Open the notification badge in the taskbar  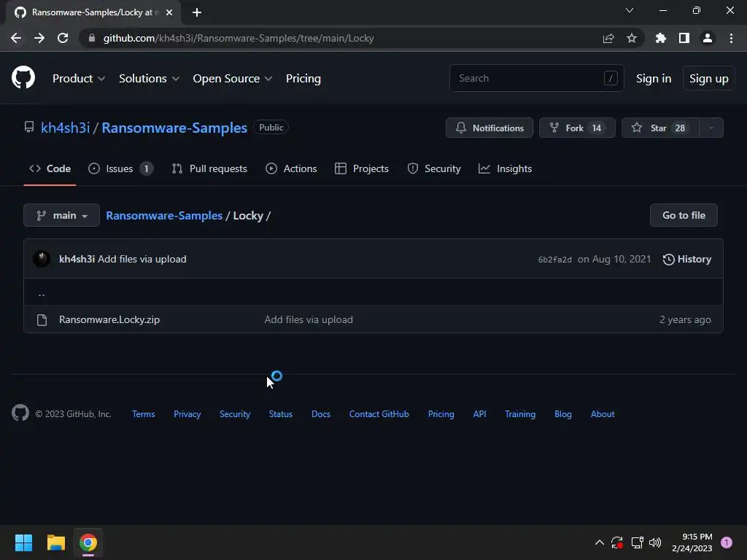tap(726, 542)
